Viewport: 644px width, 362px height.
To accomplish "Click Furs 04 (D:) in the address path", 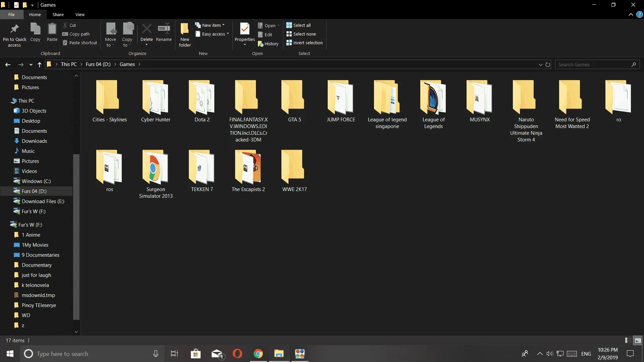I will coord(98,64).
